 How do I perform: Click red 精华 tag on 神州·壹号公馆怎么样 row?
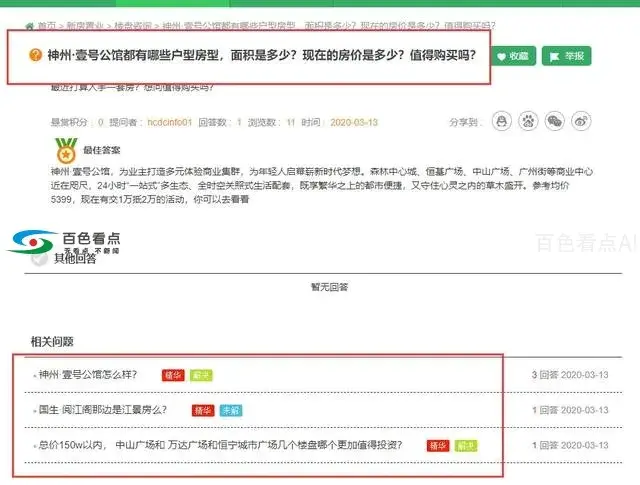[x=173, y=375]
